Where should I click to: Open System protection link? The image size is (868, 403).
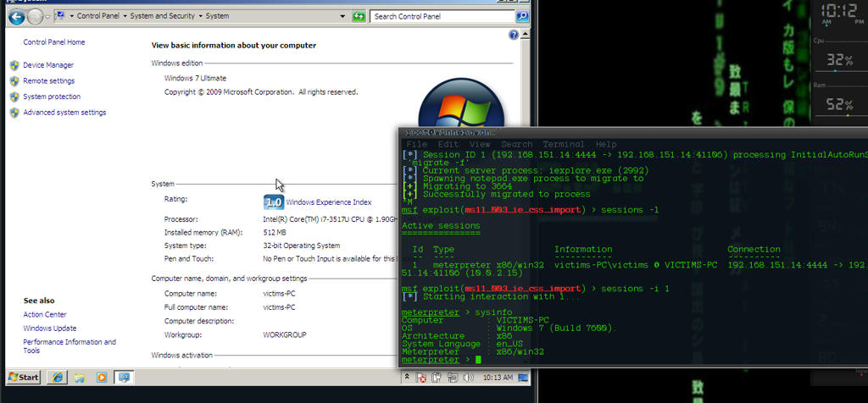[x=52, y=97]
